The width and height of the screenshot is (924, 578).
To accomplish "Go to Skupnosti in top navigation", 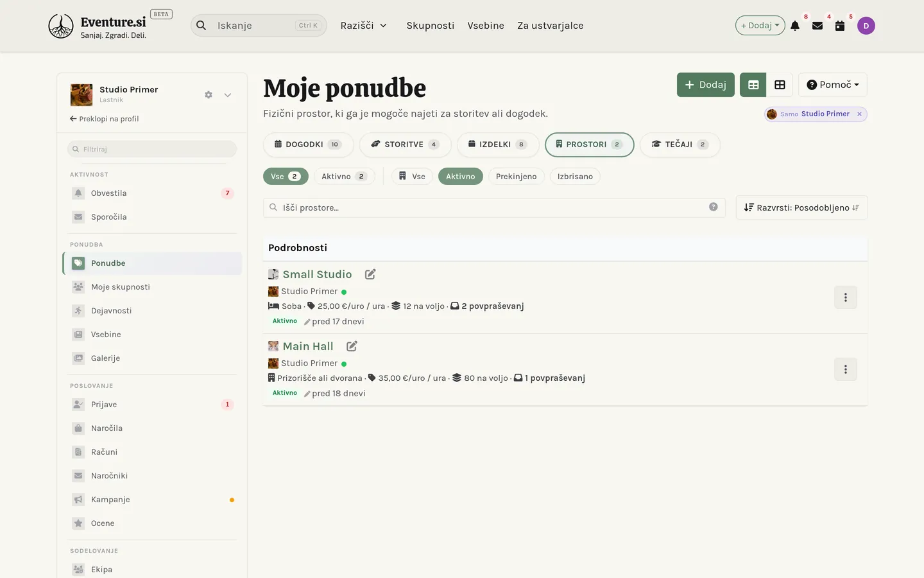I will 431,26.
